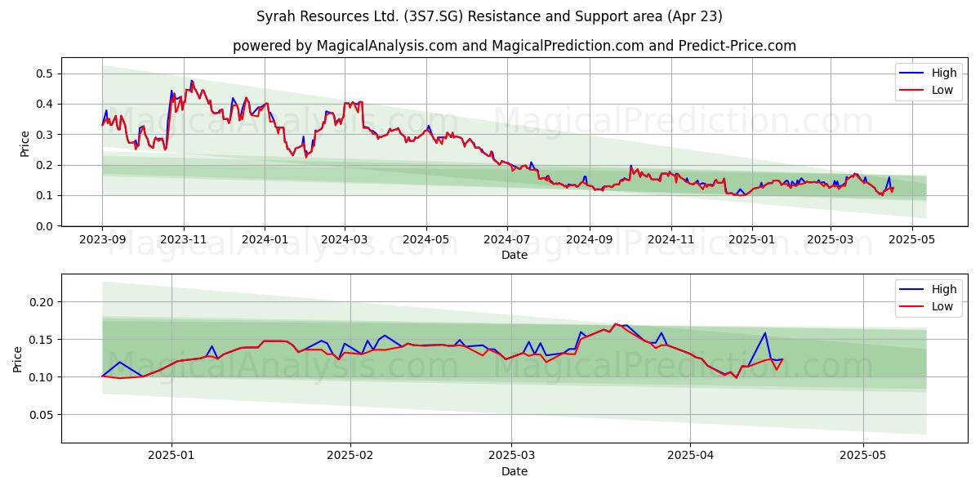Click the '2023-09' date tick label

click(x=102, y=241)
